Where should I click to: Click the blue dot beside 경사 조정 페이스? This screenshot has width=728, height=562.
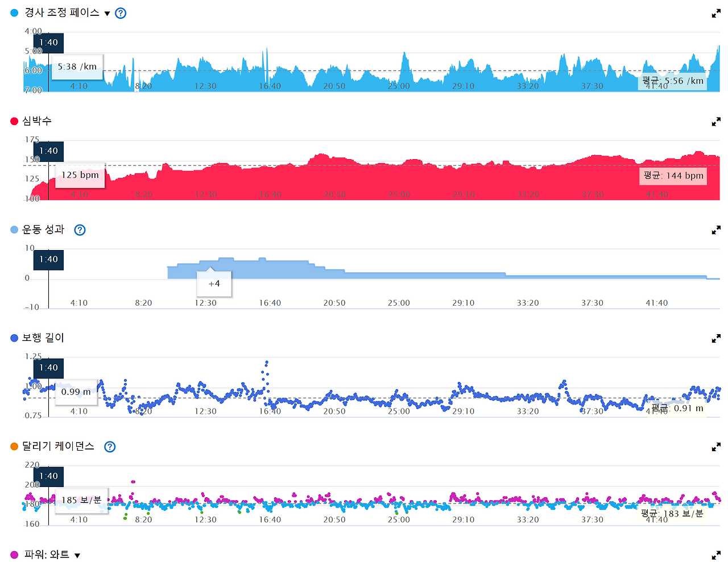point(14,13)
